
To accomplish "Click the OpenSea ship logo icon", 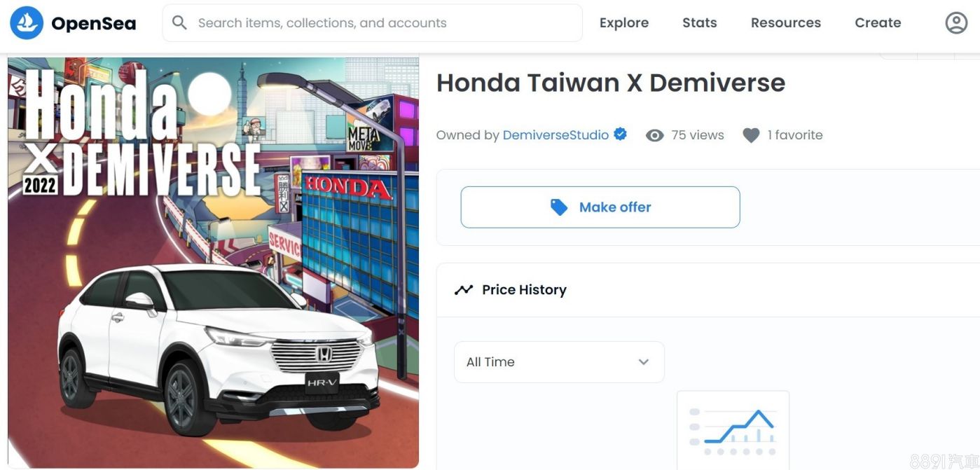I will click(x=27, y=23).
